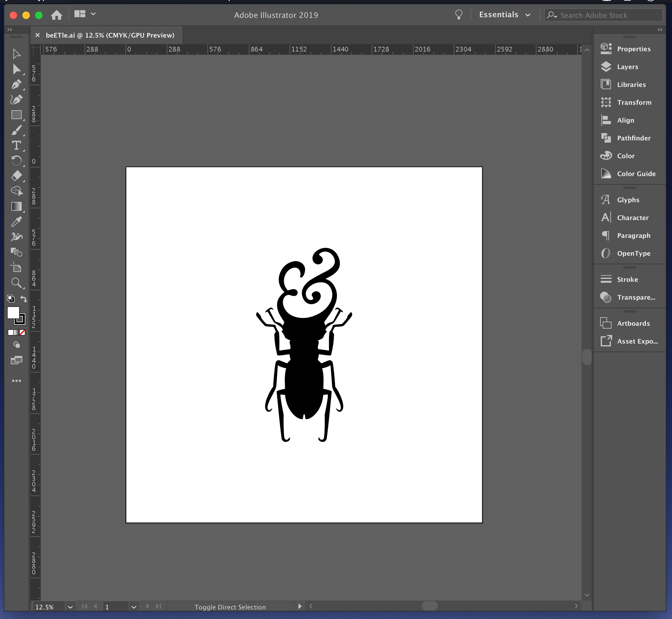Open Edit Toolbar three dots
Viewport: 672px width, 619px height.
tap(17, 381)
